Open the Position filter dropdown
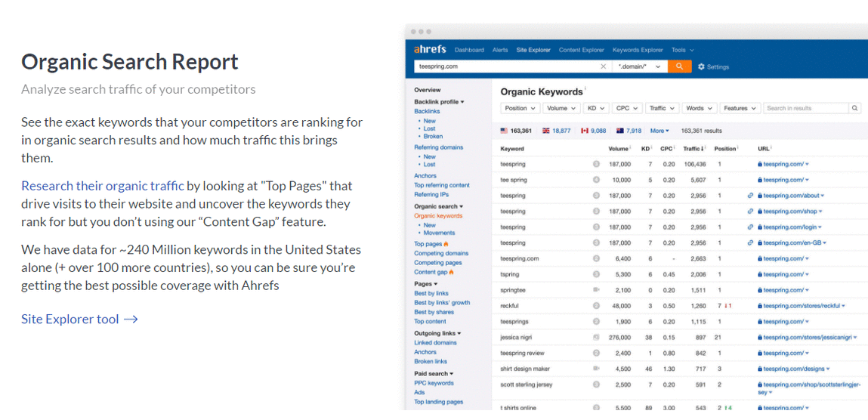 pos(520,109)
